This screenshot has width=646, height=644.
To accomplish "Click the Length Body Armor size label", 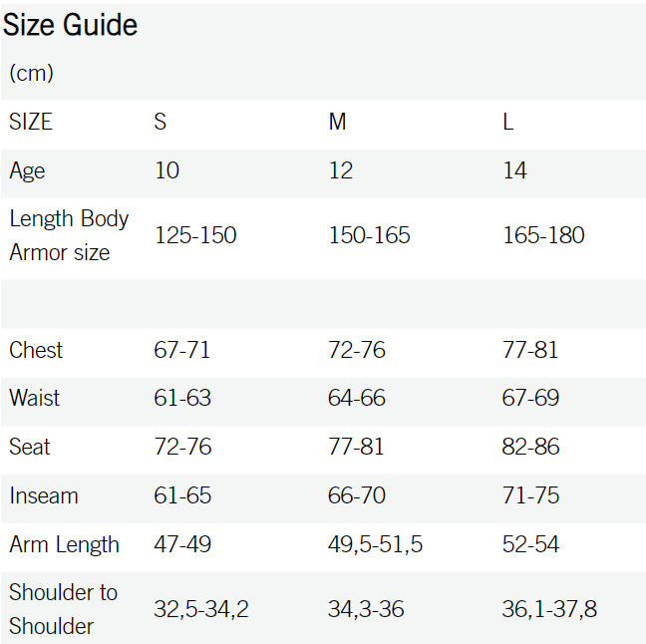I will pos(69,235).
